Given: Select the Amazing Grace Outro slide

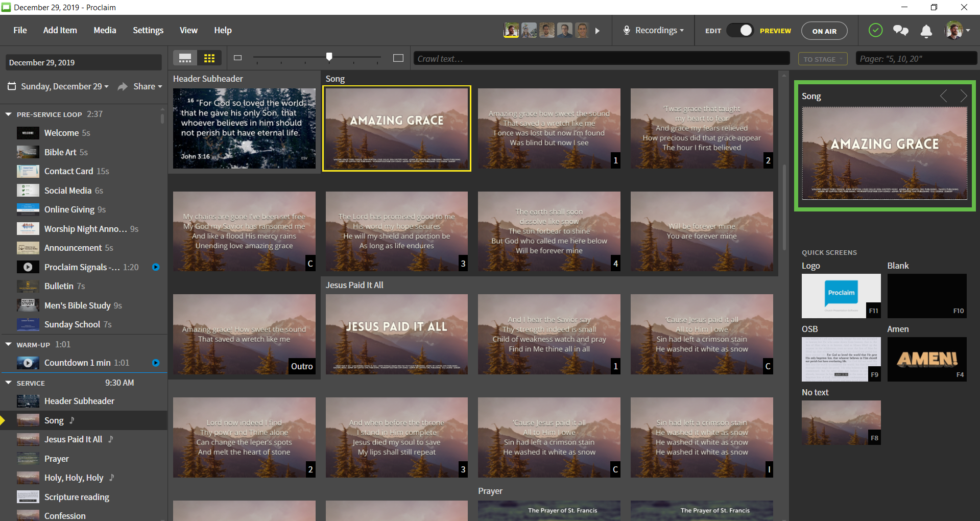Looking at the screenshot, I should [244, 334].
